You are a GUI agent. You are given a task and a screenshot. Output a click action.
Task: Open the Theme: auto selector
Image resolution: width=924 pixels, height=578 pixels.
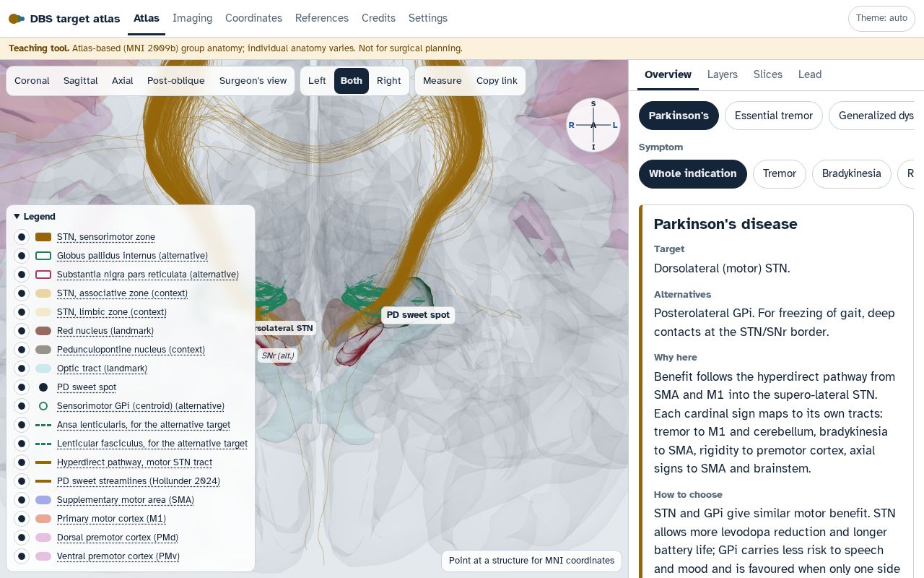tap(881, 18)
